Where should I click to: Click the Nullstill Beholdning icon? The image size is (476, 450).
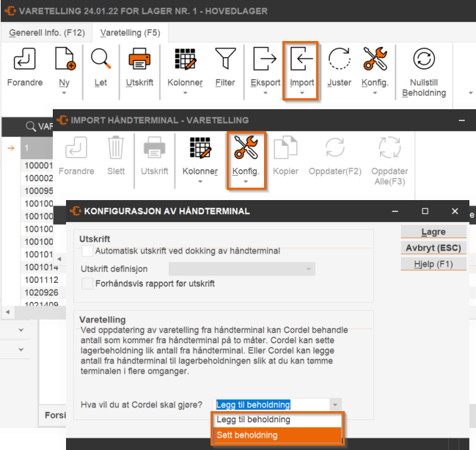[x=424, y=59]
